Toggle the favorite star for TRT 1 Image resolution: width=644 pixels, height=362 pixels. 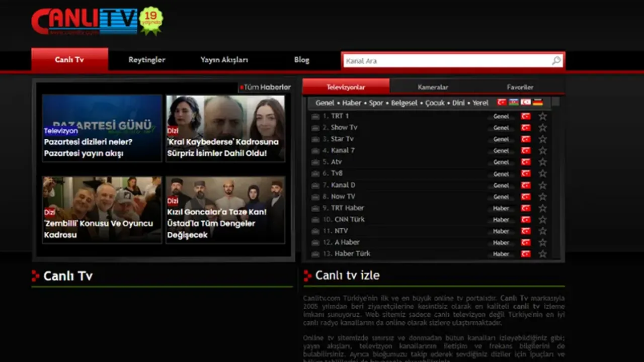click(542, 116)
